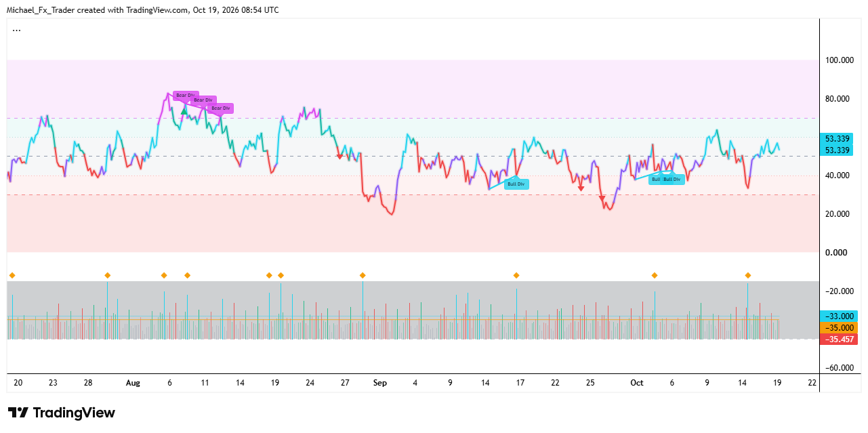Screen dimensions: 868x433
Task: Click the orange diamond at the chart's left edge
Action: click(12, 275)
